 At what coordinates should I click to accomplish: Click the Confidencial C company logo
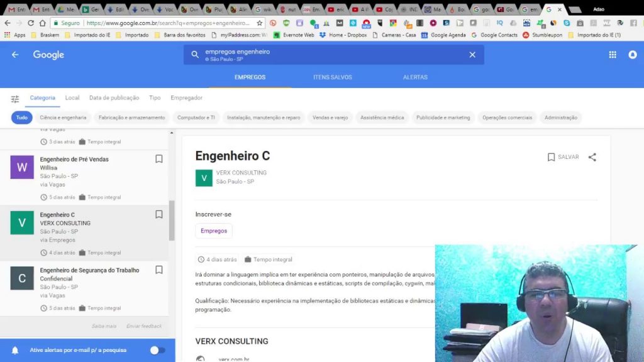point(22,278)
